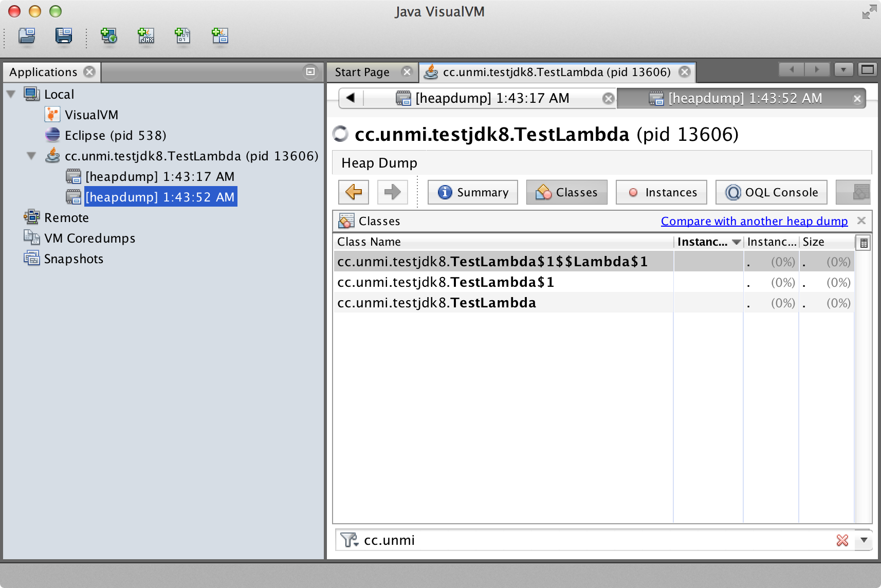881x588 pixels.
Task: Open the Summary view
Action: click(x=472, y=192)
